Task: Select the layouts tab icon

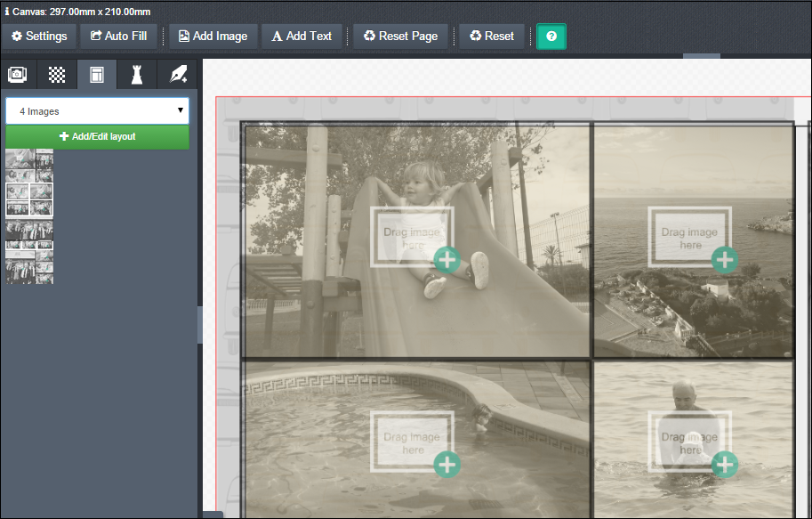Action: (x=97, y=76)
